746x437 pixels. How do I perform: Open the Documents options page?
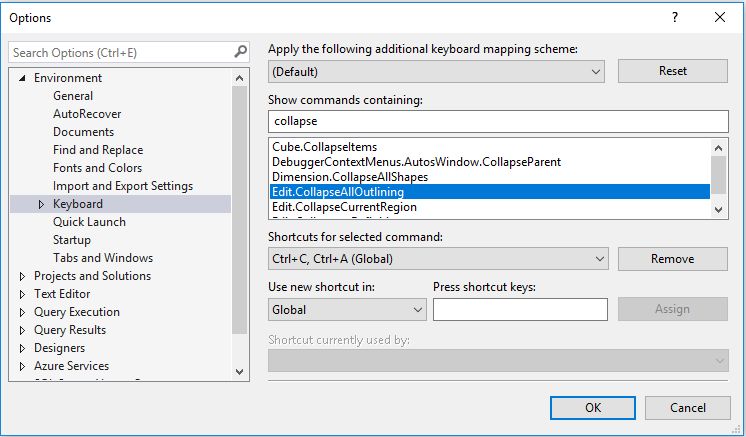(83, 132)
